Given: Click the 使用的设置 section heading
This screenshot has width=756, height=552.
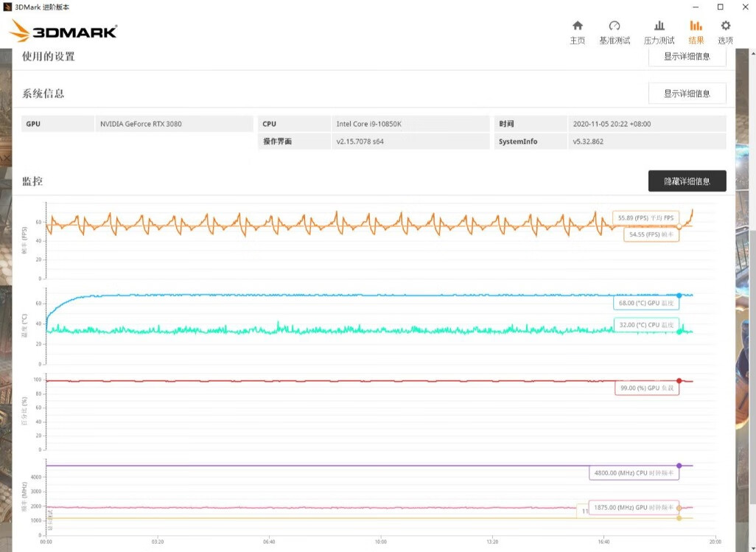Looking at the screenshot, I should [48, 57].
